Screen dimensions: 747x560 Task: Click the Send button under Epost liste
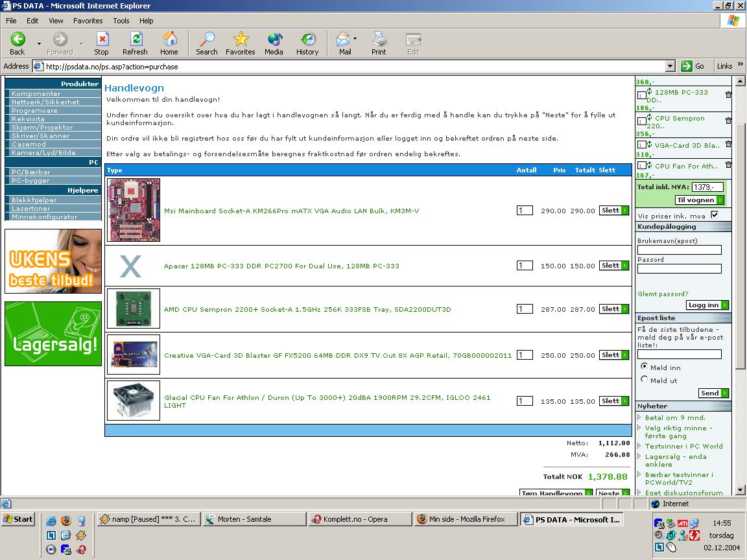713,393
